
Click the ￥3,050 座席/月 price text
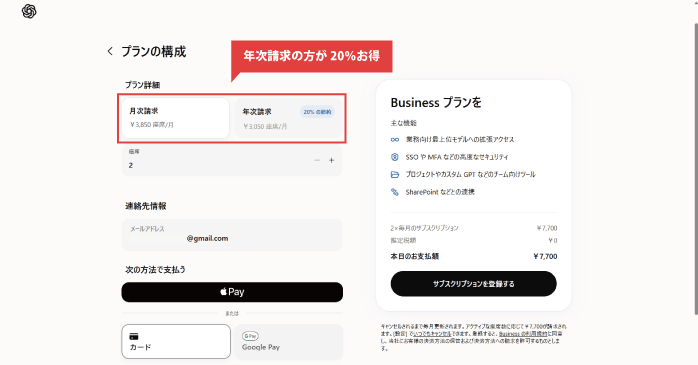coord(265,126)
